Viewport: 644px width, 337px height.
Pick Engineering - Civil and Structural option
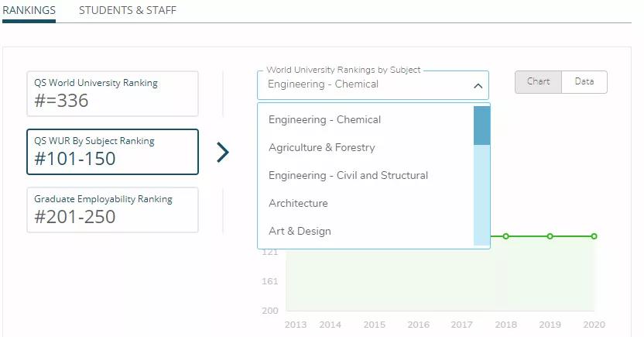(365, 176)
